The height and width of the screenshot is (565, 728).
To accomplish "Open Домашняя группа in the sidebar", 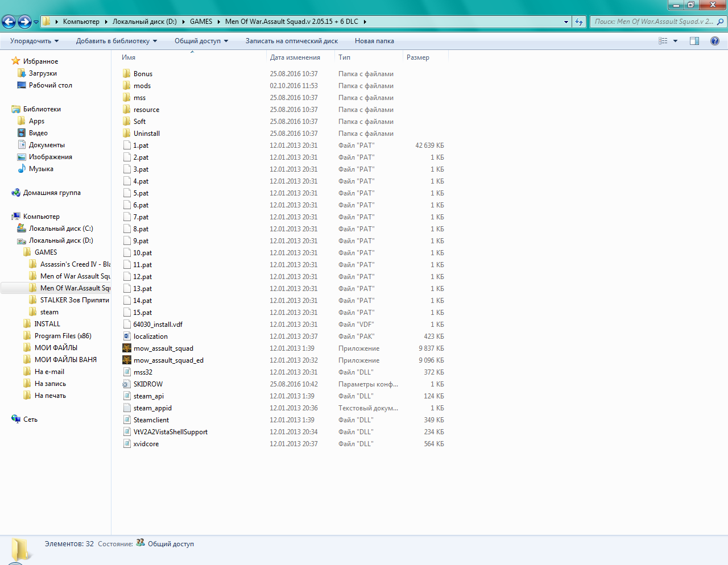I will coord(52,193).
